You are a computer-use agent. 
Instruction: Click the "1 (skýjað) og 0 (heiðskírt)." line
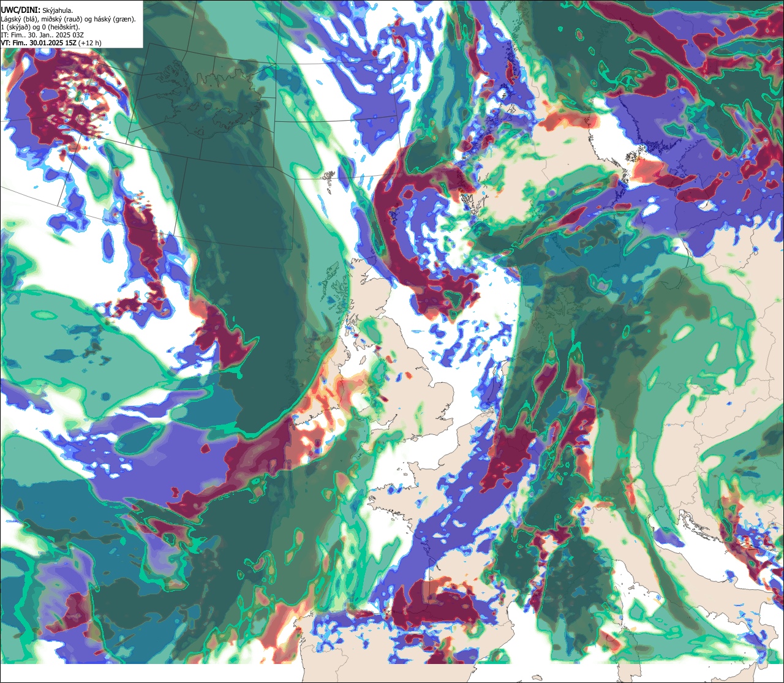40,27
